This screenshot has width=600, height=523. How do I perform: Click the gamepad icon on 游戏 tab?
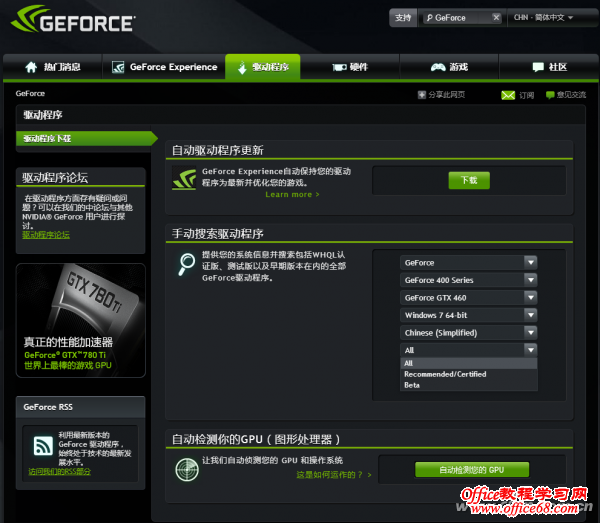coord(438,67)
